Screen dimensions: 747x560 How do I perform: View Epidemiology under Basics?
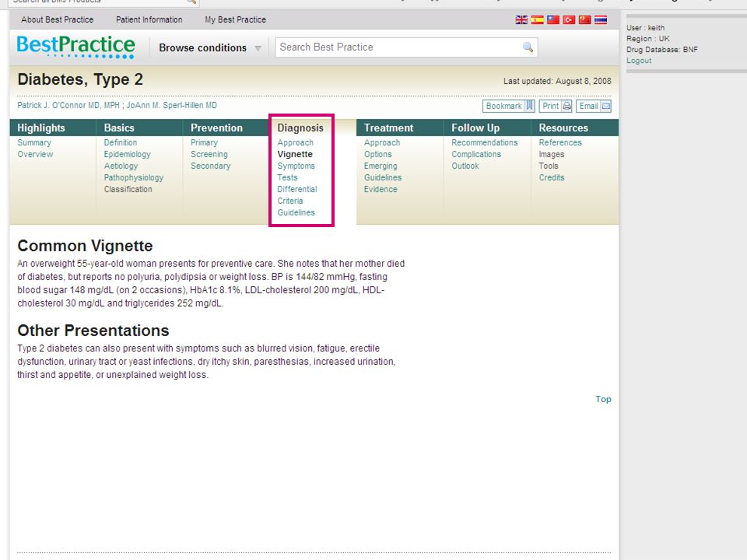pyautogui.click(x=127, y=154)
